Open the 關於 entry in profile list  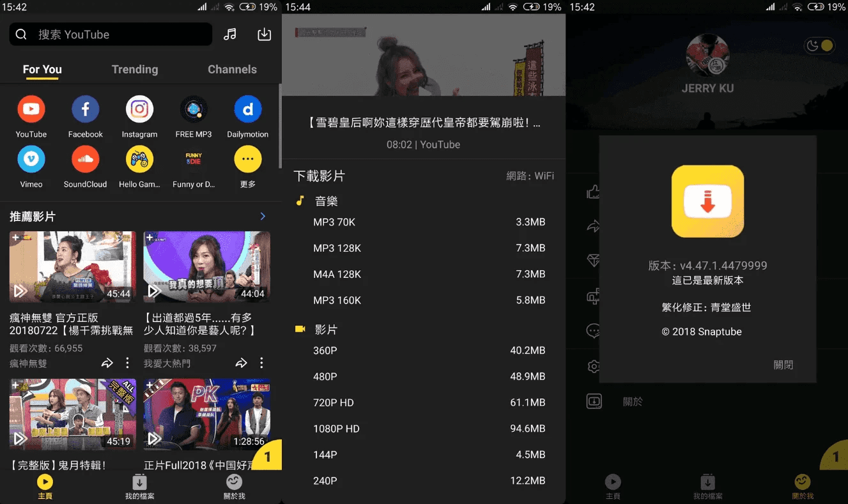pyautogui.click(x=633, y=402)
